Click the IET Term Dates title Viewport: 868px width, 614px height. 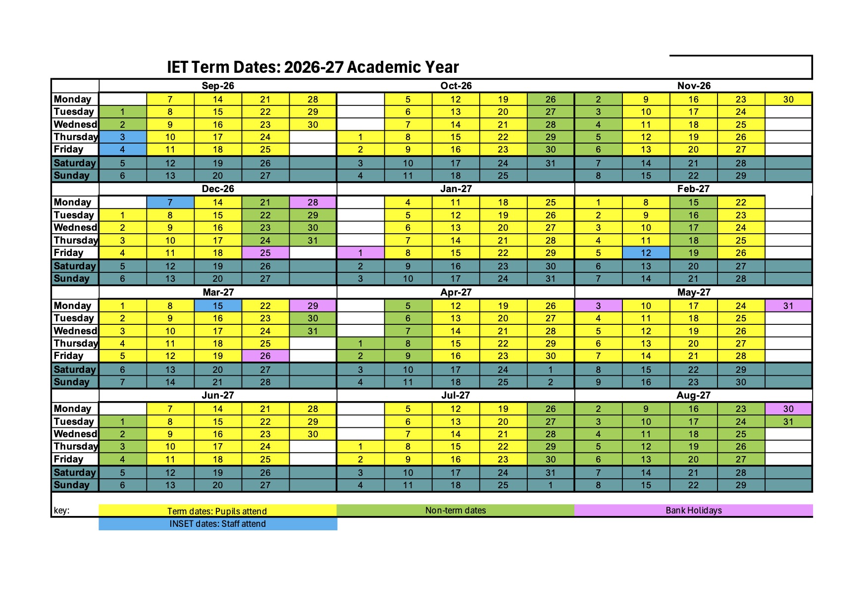[x=312, y=67]
